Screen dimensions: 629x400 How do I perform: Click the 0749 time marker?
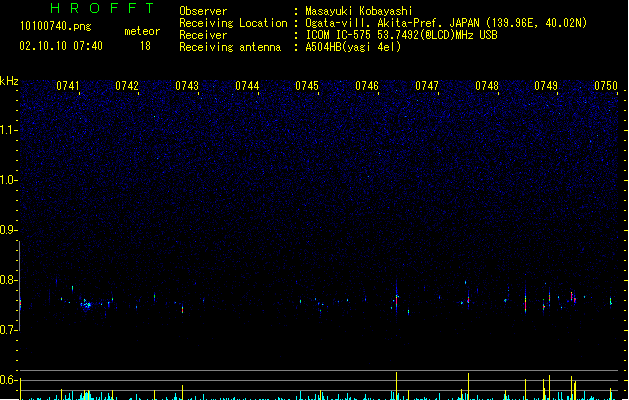[546, 86]
